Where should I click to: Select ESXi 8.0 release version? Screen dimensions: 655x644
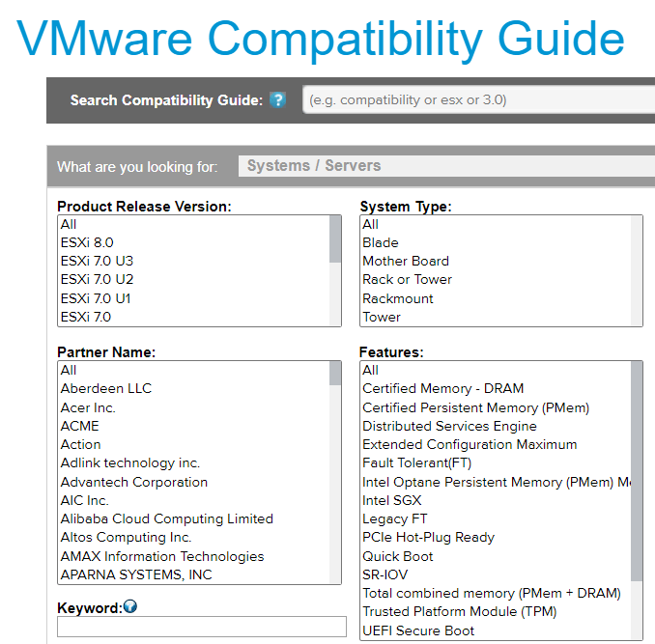point(193,242)
